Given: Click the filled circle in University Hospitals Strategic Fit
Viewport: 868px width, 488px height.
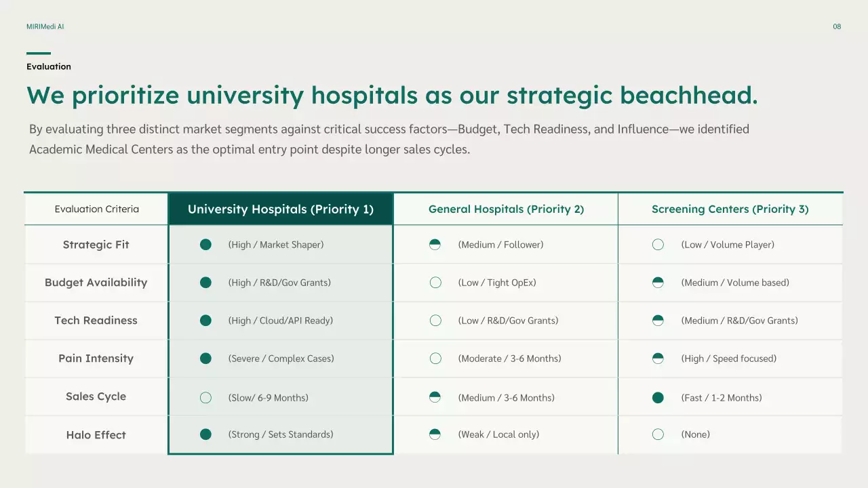Looking at the screenshot, I should 205,245.
